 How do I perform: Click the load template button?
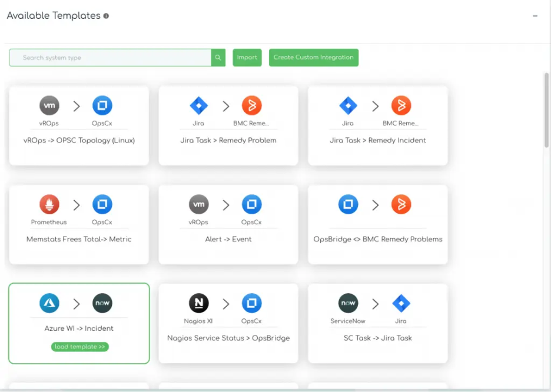pyautogui.click(x=79, y=347)
